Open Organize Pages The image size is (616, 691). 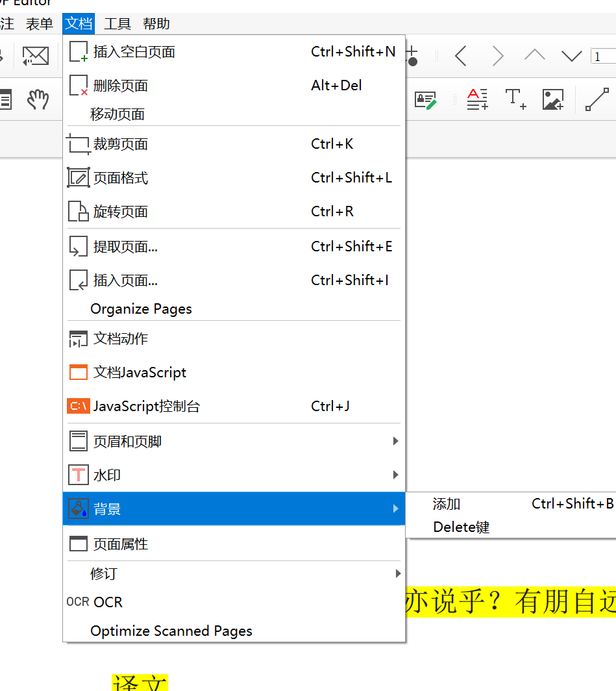point(234,309)
